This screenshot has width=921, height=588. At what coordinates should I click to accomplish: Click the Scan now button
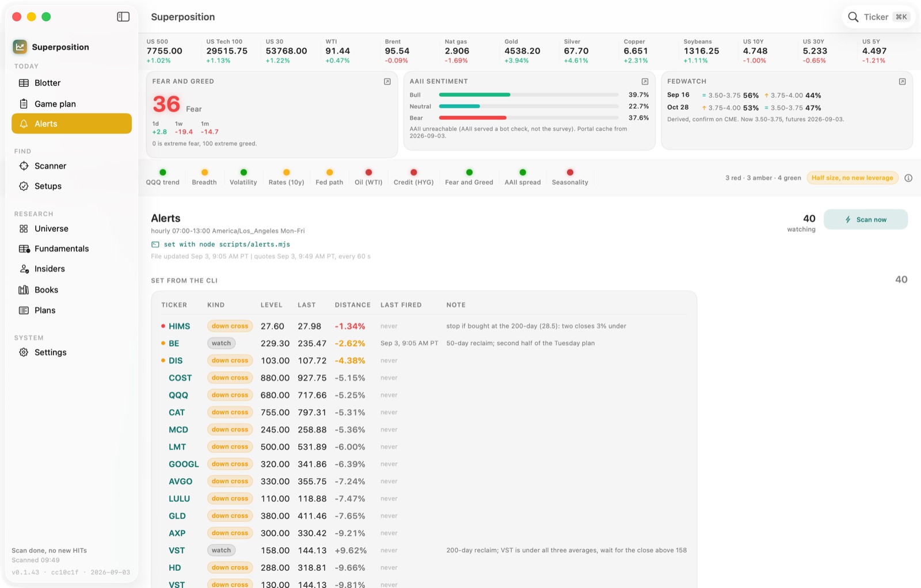pyautogui.click(x=866, y=219)
